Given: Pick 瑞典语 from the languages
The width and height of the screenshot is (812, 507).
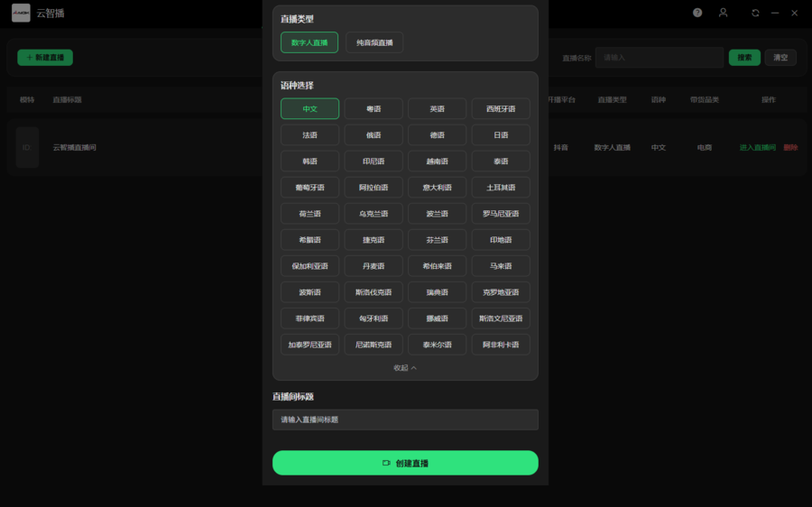Looking at the screenshot, I should (437, 292).
